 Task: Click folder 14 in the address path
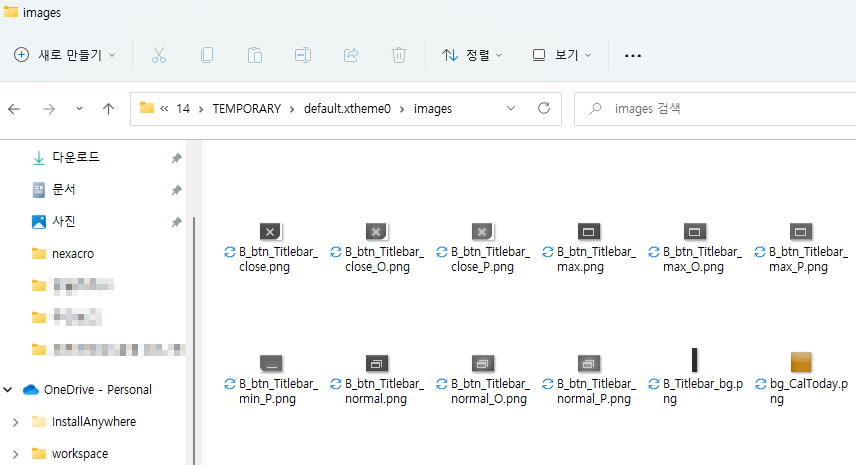point(183,109)
